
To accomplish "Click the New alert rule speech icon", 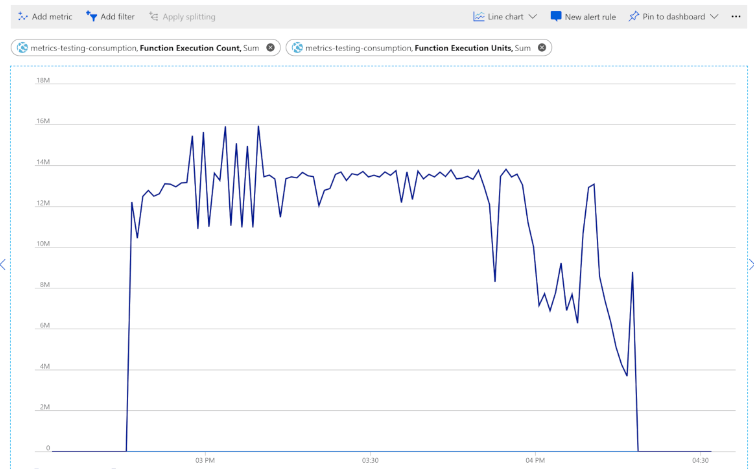I will click(x=555, y=16).
